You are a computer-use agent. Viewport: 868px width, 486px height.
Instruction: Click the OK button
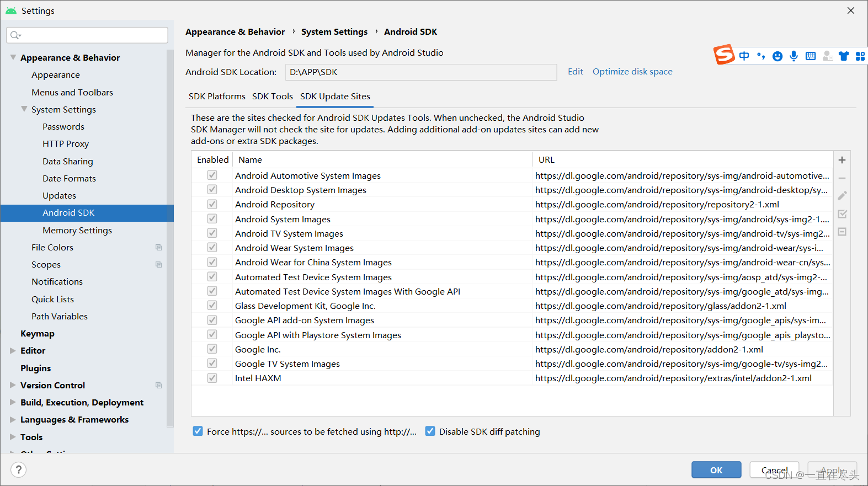click(716, 470)
